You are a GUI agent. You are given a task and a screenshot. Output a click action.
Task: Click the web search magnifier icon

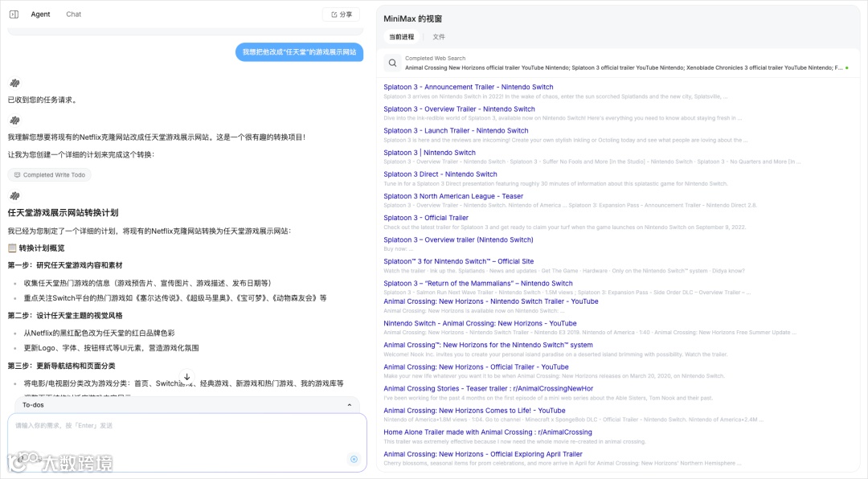392,63
